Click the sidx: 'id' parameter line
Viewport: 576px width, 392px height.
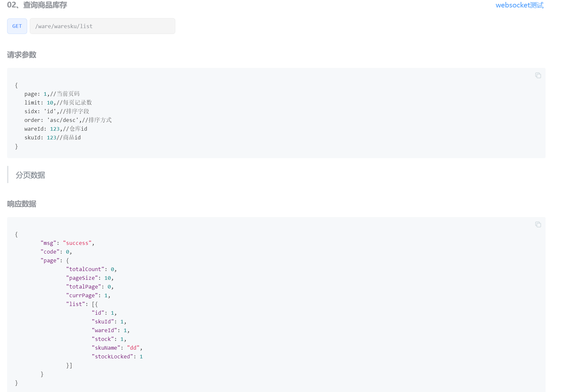pos(57,111)
